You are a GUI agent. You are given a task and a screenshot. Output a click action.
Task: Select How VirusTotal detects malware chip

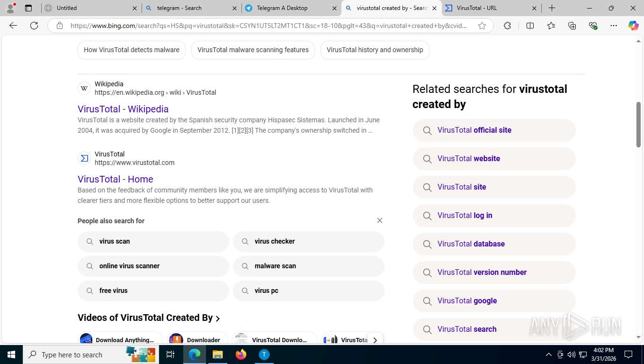tap(132, 50)
